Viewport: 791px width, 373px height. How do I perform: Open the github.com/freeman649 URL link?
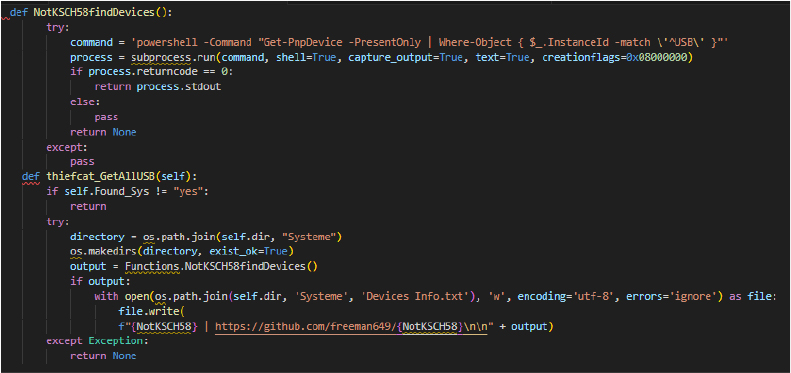coord(351,327)
